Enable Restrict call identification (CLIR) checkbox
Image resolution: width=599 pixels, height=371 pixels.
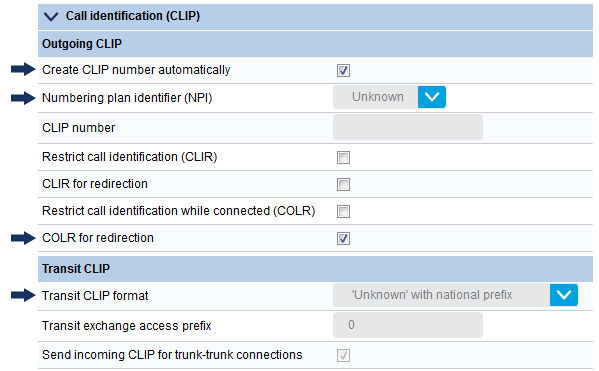click(343, 157)
